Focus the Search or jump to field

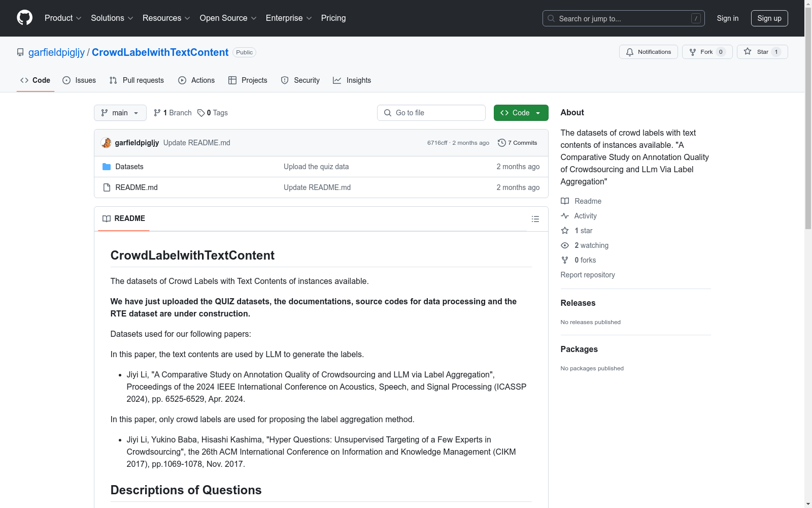coord(624,18)
